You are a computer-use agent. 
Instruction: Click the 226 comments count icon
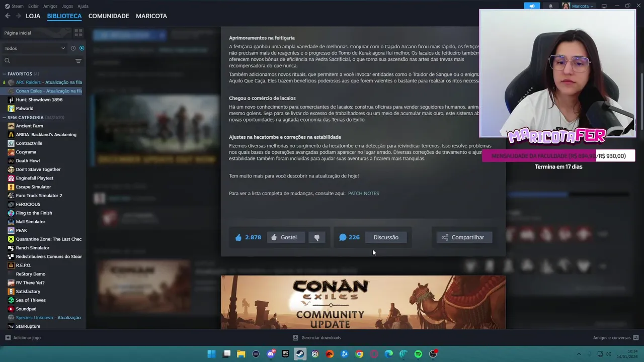(x=343, y=237)
